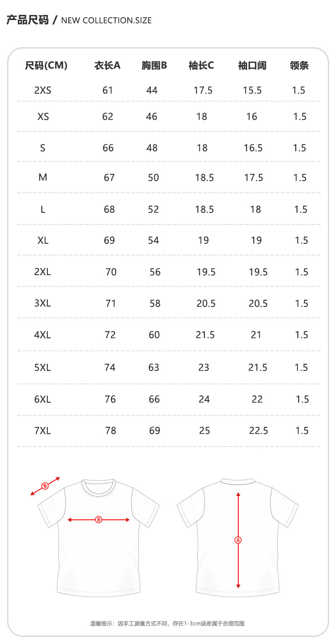
Task: Click the 温馨提示 measurement note text
Action: 167,624
